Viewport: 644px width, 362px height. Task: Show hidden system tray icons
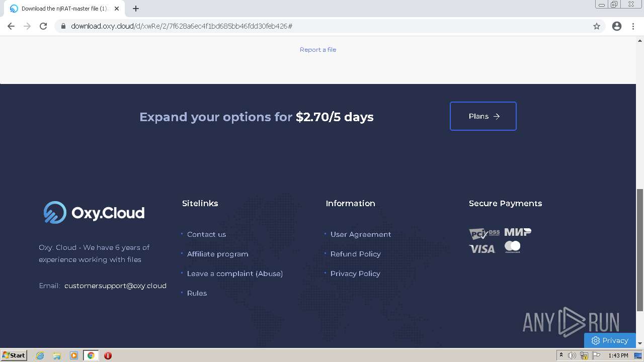pyautogui.click(x=561, y=355)
